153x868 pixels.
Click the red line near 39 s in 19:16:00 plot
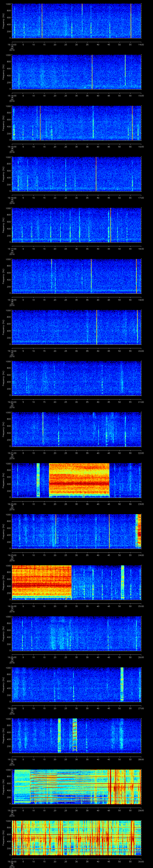[x=96, y=174]
